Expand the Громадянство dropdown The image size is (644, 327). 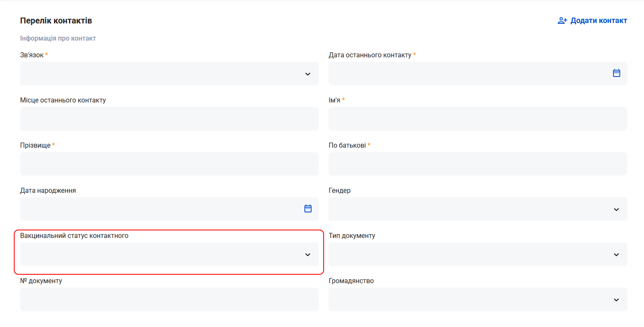478,299
